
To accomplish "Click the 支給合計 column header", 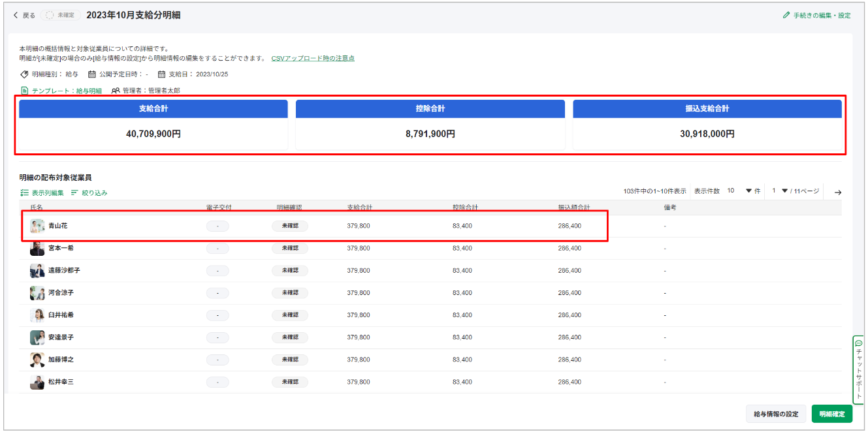I will point(360,208).
